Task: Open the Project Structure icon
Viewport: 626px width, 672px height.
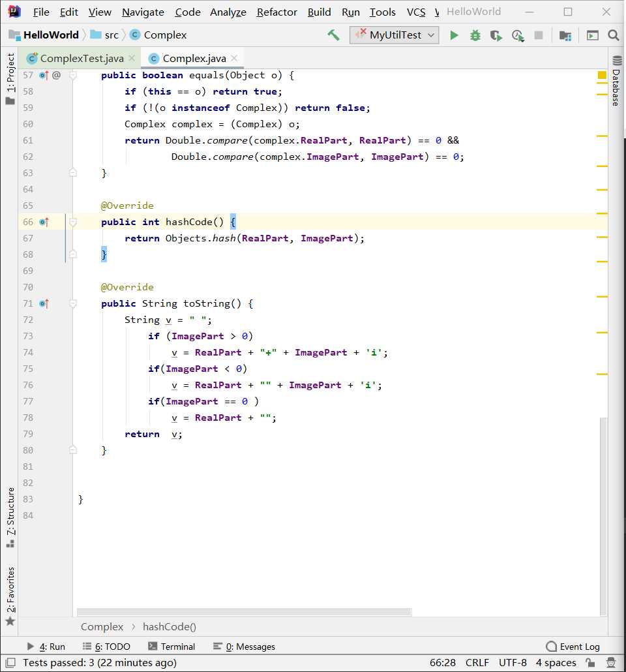Action: click(x=565, y=35)
